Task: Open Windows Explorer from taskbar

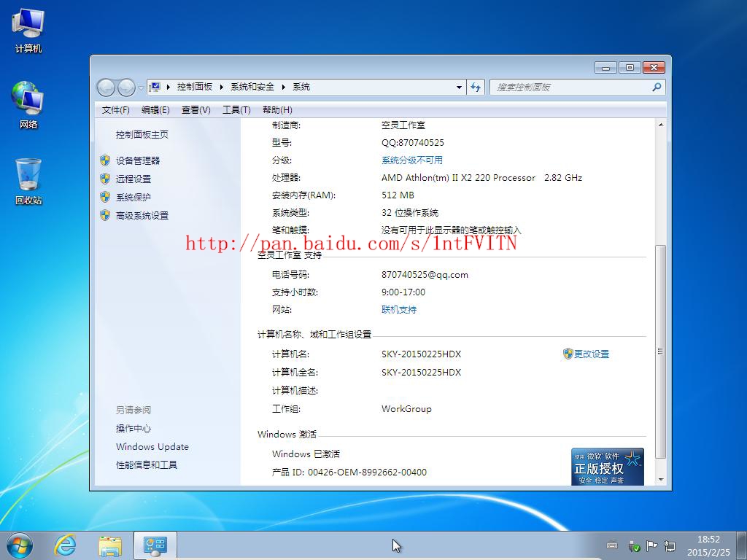Action: click(x=110, y=545)
